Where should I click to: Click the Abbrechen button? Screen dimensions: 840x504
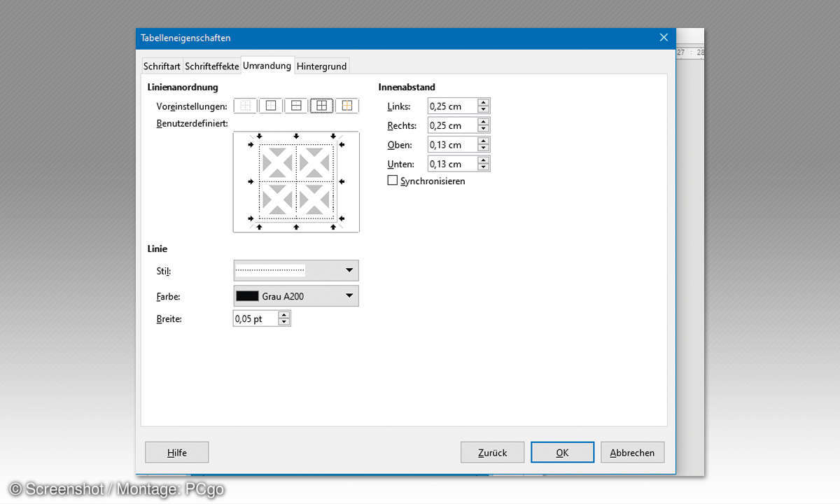coord(632,452)
